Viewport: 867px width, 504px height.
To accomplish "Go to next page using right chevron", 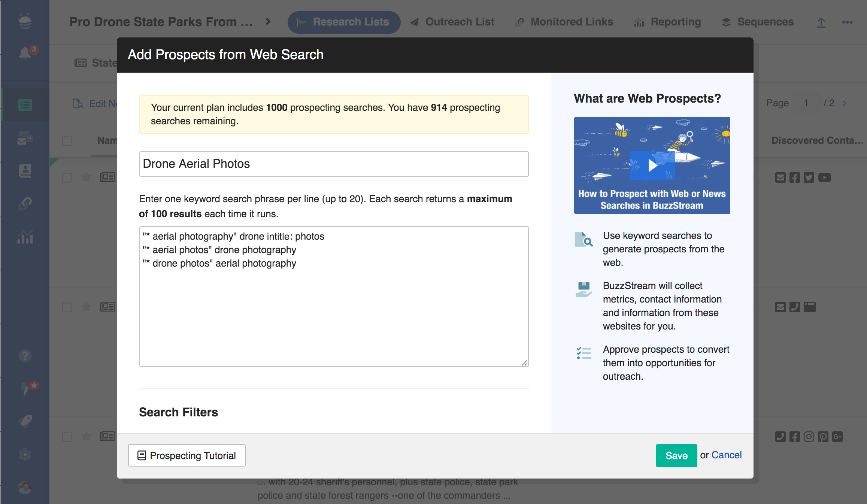I will click(845, 103).
